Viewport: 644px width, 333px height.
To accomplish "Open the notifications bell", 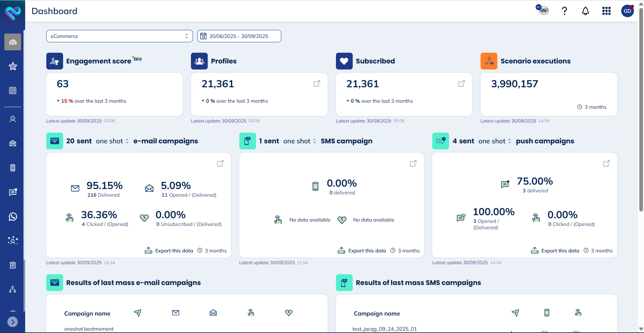I will (585, 11).
